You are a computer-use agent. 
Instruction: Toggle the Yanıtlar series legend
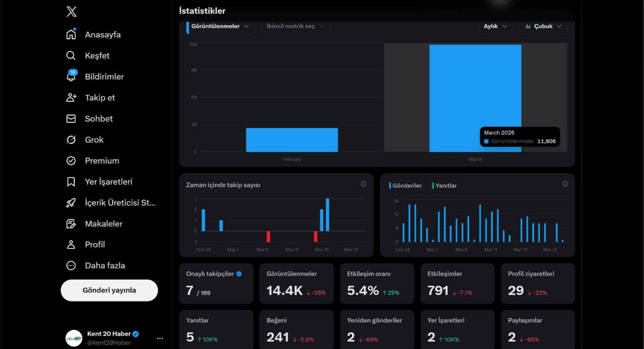pos(445,186)
